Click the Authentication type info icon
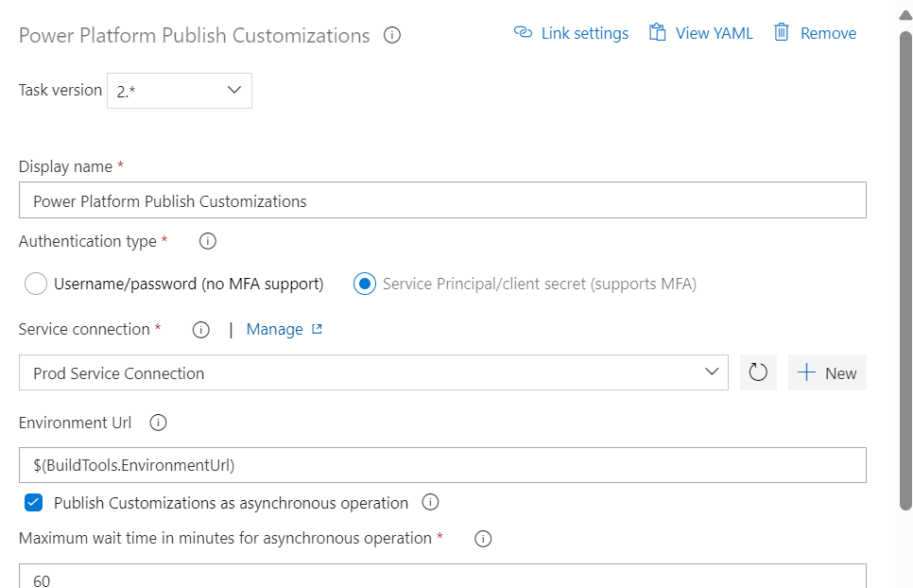 click(207, 241)
